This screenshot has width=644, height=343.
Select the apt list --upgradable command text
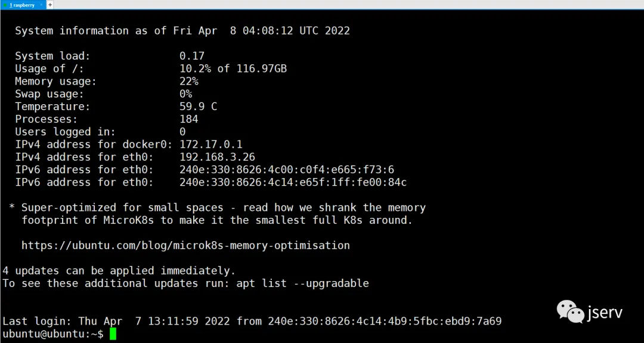(303, 283)
